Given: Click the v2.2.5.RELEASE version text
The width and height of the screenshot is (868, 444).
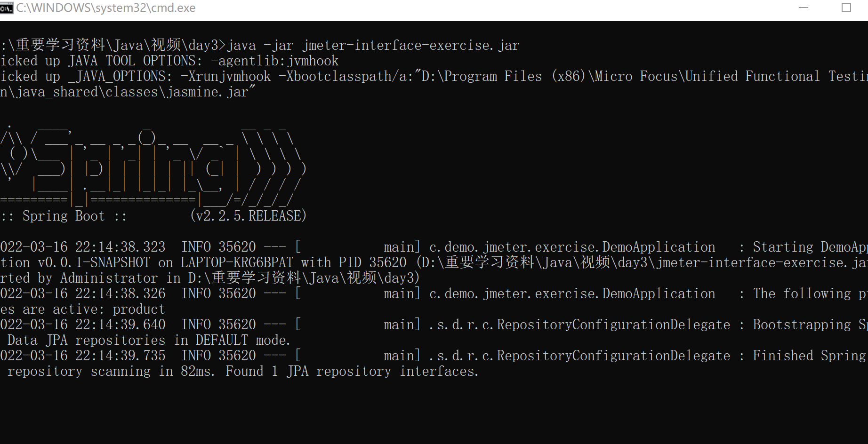Looking at the screenshot, I should pyautogui.click(x=248, y=216).
